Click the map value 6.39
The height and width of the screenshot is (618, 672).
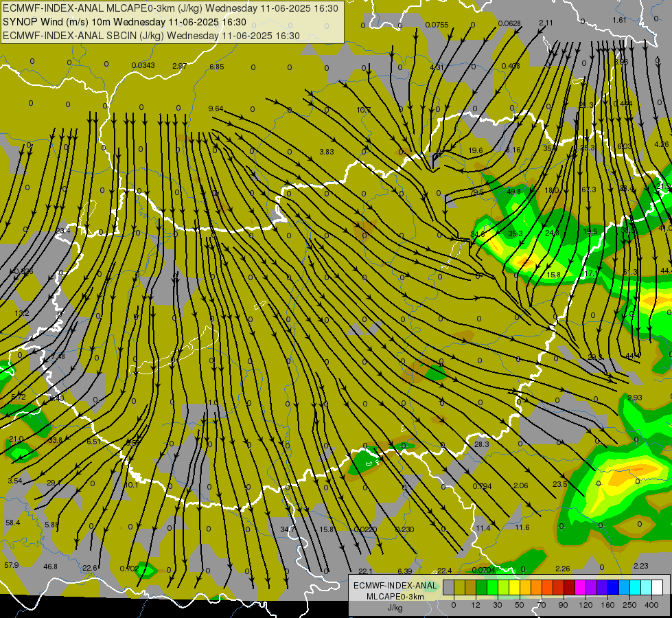tap(405, 571)
